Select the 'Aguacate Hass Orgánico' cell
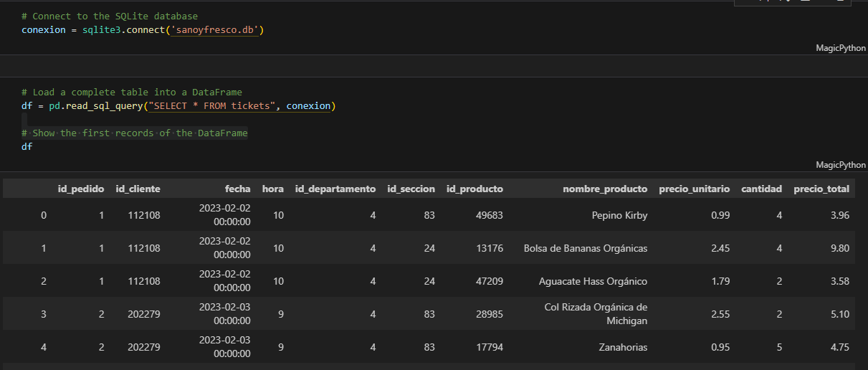The width and height of the screenshot is (868, 370). (593, 281)
